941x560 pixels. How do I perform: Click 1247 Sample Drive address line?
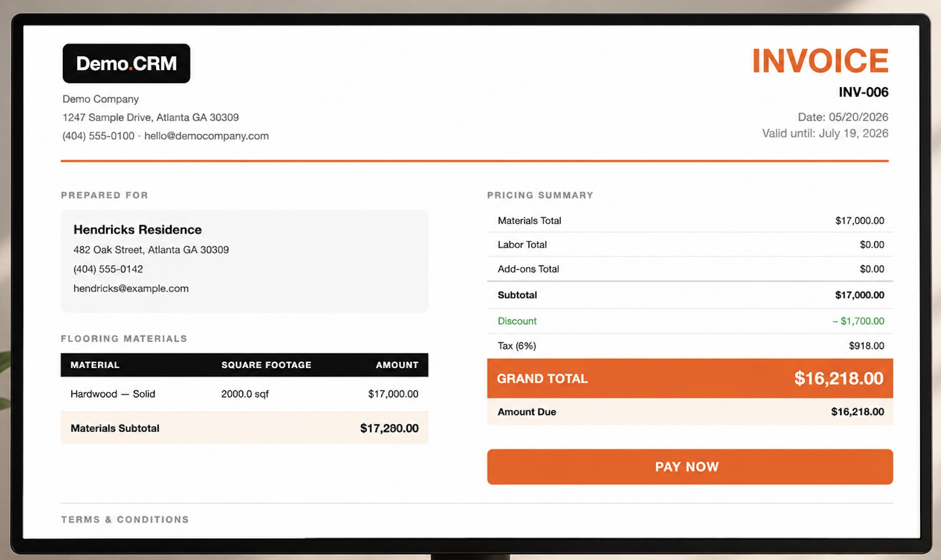click(x=151, y=117)
